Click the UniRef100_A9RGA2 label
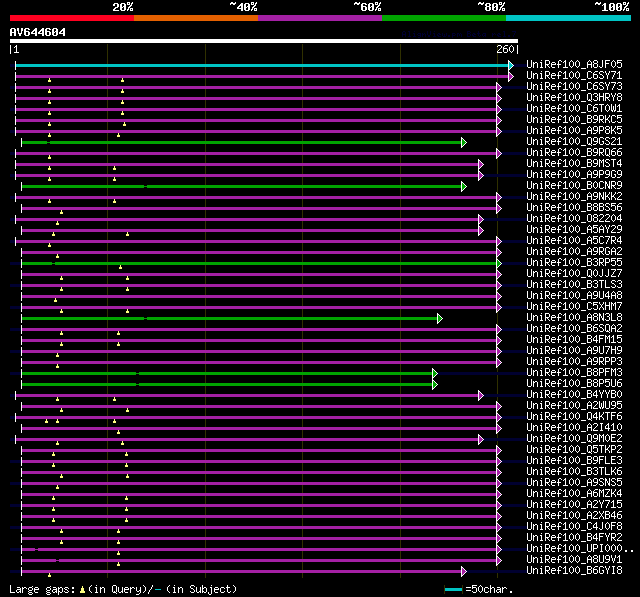 point(574,252)
